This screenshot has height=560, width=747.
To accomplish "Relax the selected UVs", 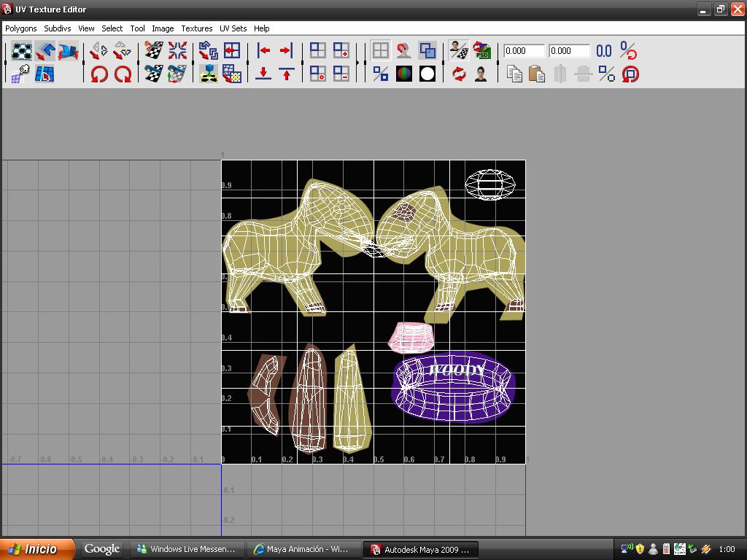I will click(232, 74).
